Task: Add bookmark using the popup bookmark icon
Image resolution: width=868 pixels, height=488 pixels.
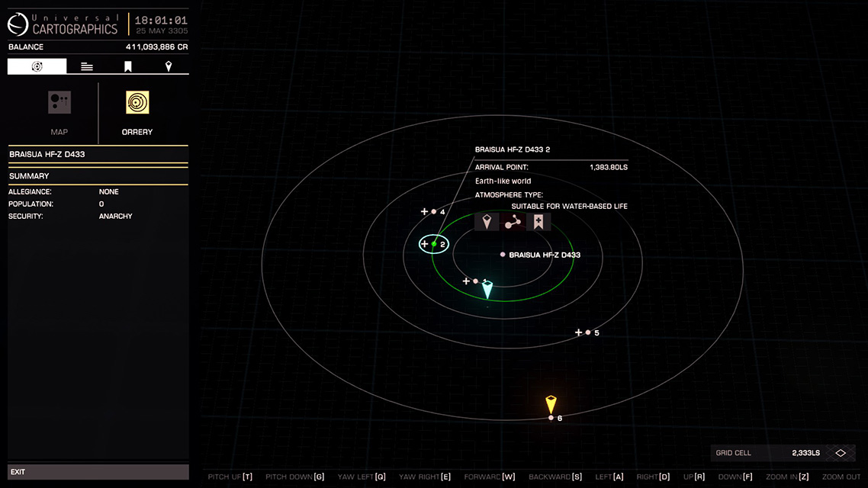Action: pyautogui.click(x=538, y=222)
